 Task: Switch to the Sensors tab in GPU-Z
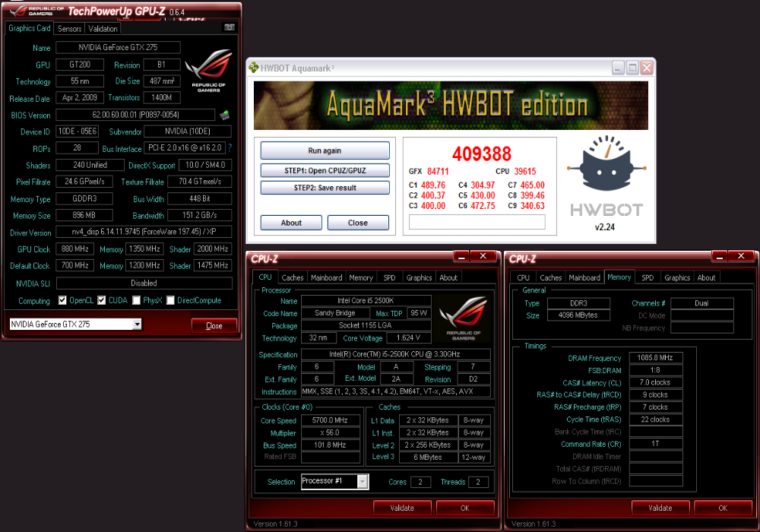[69, 29]
